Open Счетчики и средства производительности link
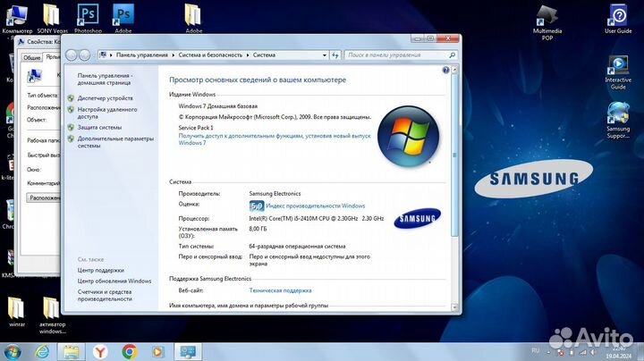 coord(105,296)
